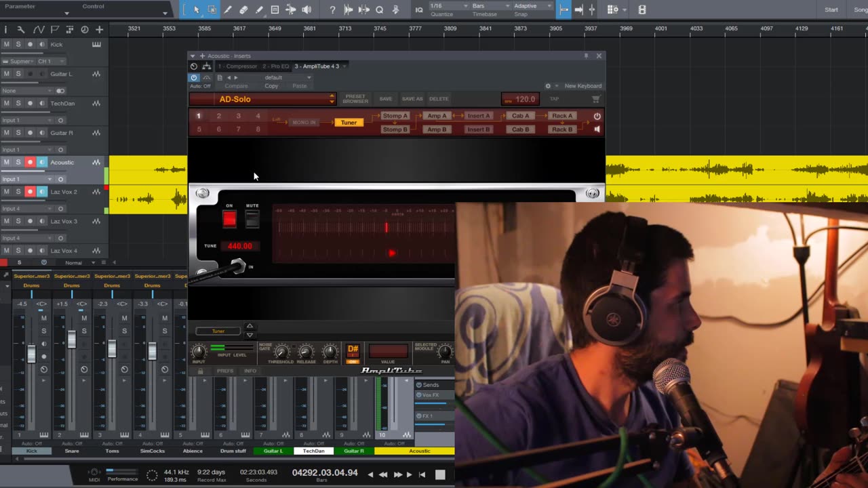Open the AD-Solo preset selector
The width and height of the screenshot is (868, 488).
(262, 99)
